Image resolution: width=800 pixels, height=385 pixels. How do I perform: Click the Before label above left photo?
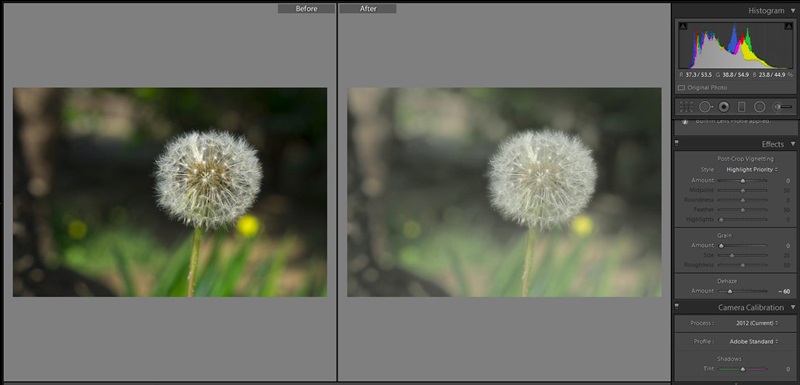coord(306,9)
